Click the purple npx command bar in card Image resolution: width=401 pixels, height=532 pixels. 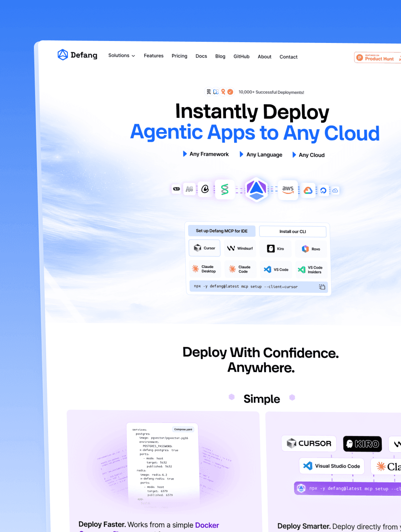348,489
